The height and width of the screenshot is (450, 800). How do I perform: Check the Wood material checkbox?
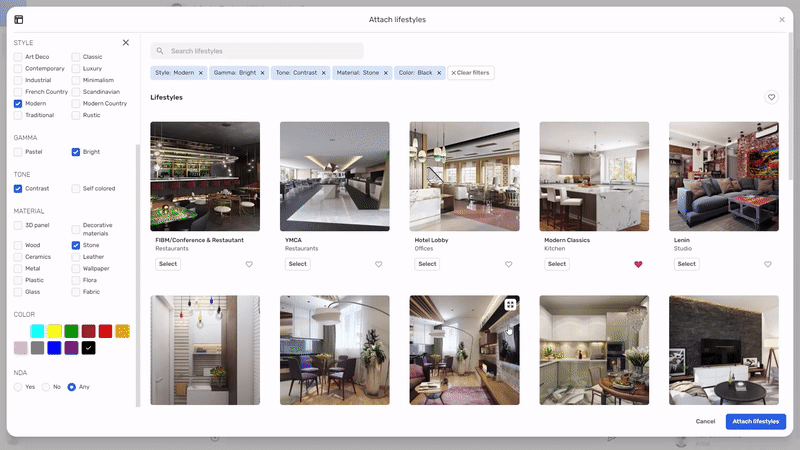coord(18,245)
